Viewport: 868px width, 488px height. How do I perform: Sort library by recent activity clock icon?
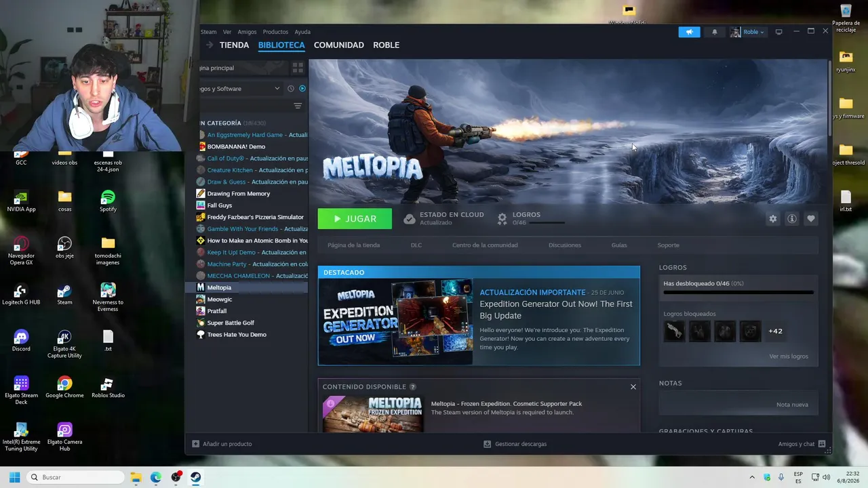coord(291,89)
